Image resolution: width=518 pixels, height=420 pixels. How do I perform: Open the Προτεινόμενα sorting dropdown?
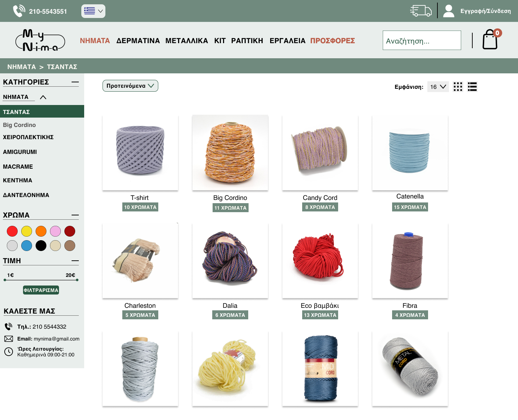tap(130, 86)
